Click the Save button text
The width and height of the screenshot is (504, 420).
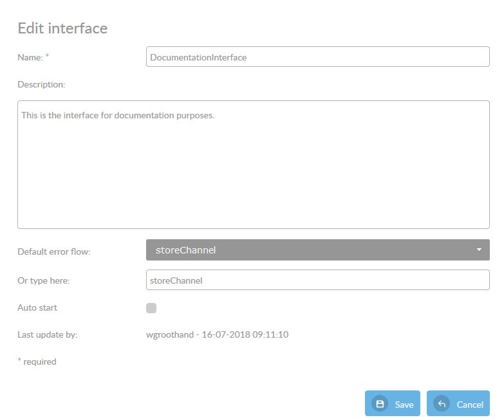click(404, 405)
